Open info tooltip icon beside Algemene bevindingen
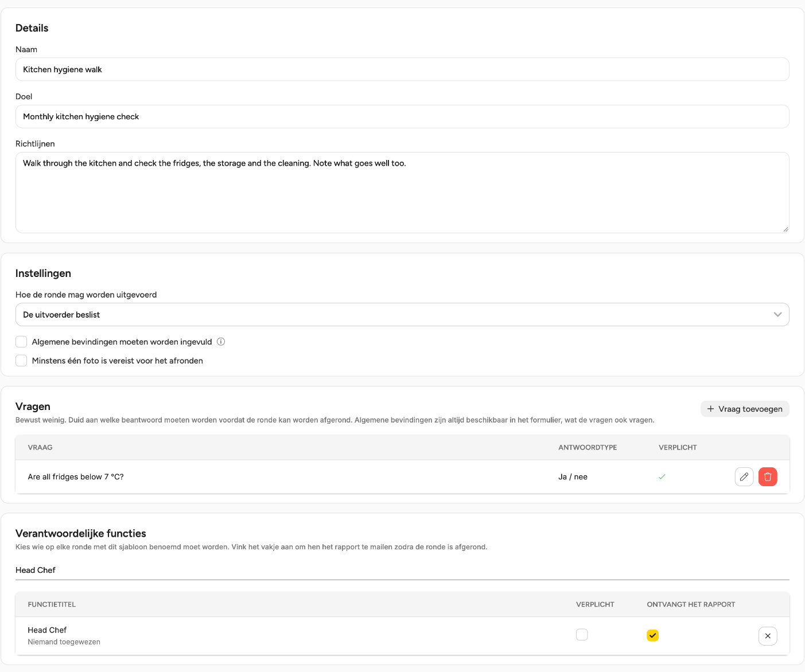805x672 pixels. pos(221,342)
